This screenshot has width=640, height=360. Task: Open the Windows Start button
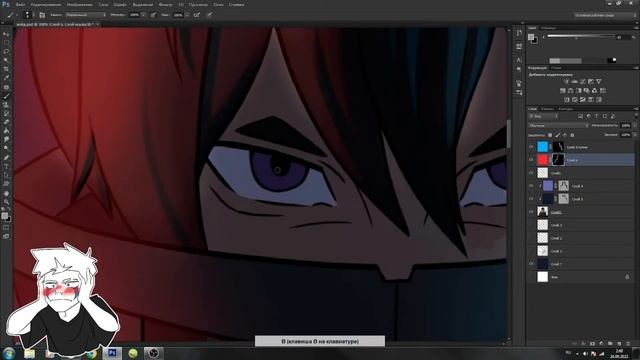tap(9, 353)
